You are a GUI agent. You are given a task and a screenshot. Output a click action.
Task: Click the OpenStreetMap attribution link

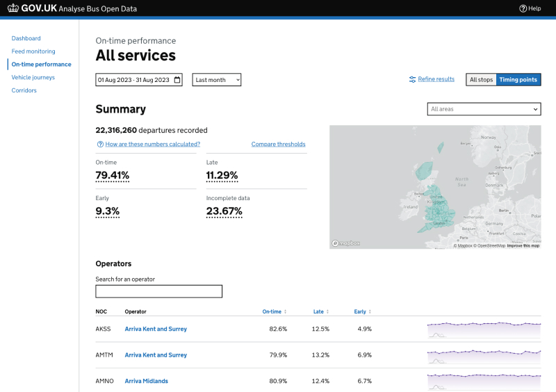489,245
